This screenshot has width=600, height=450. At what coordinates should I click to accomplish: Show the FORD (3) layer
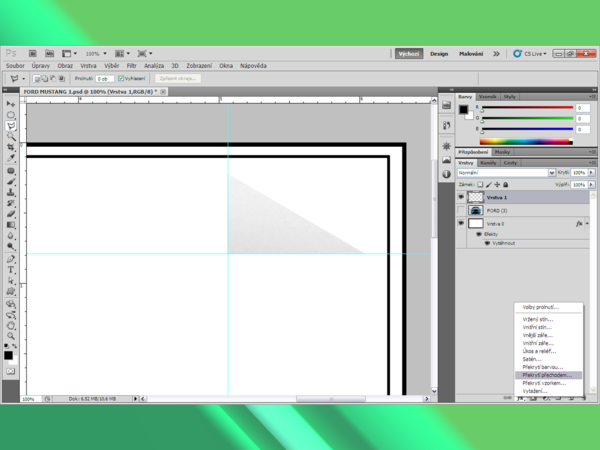[x=461, y=211]
